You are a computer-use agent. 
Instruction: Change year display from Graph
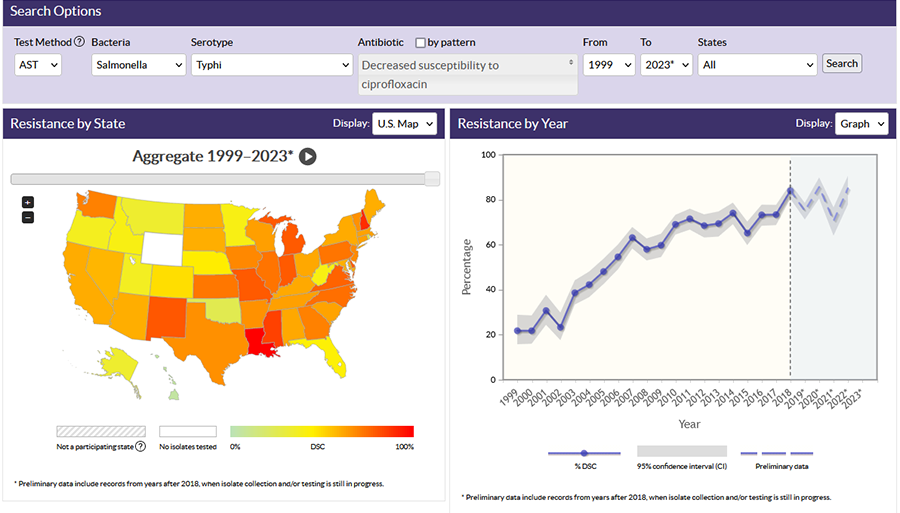coord(861,124)
